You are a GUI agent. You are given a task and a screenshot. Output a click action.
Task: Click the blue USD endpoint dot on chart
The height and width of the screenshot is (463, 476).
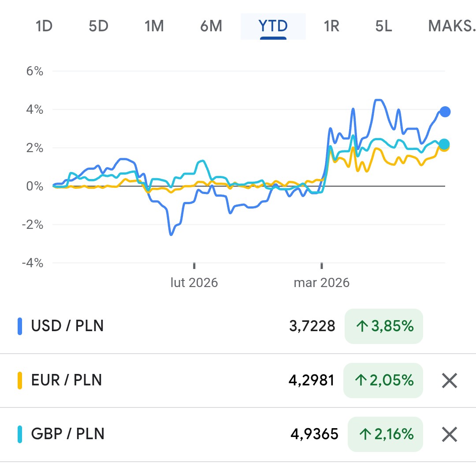point(445,112)
